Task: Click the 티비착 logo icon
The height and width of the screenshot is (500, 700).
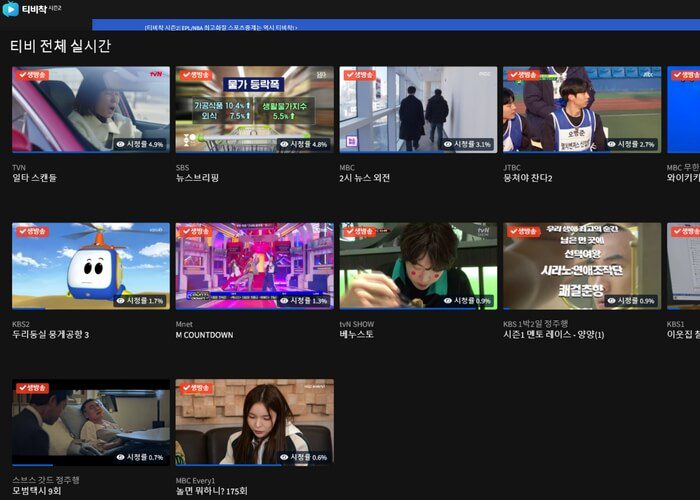Action: (11, 9)
